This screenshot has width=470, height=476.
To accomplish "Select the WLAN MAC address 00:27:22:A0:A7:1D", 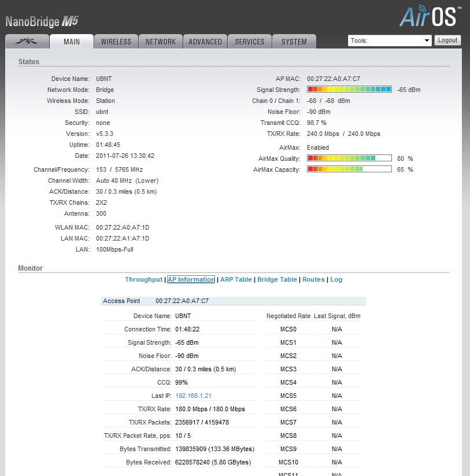I will tap(123, 227).
